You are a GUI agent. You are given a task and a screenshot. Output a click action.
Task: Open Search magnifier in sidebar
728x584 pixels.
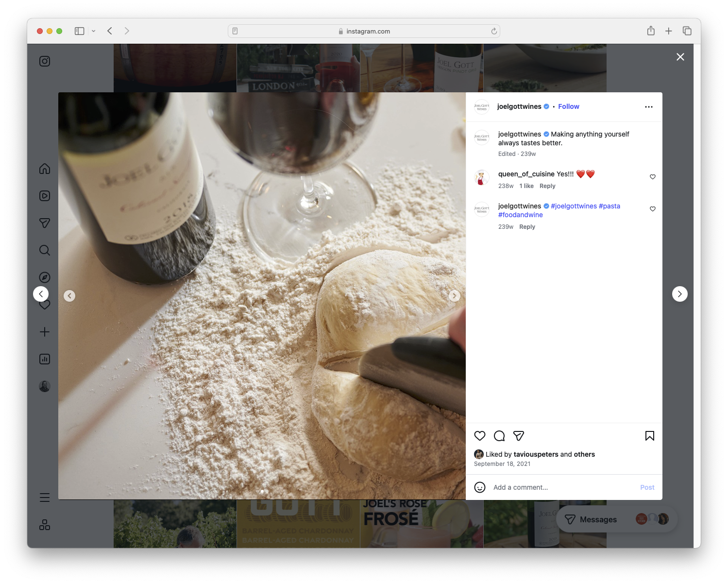(45, 250)
